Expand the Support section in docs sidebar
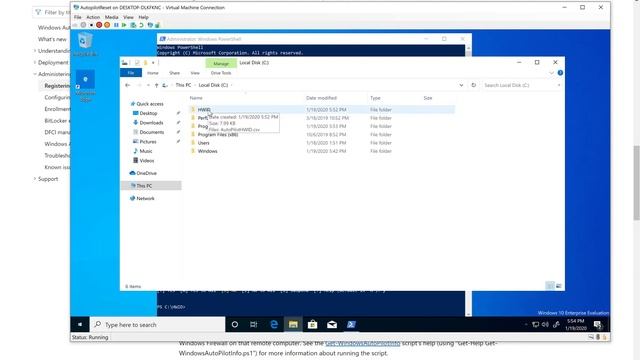Viewport: 640px width, 360px height. pyautogui.click(x=35, y=179)
